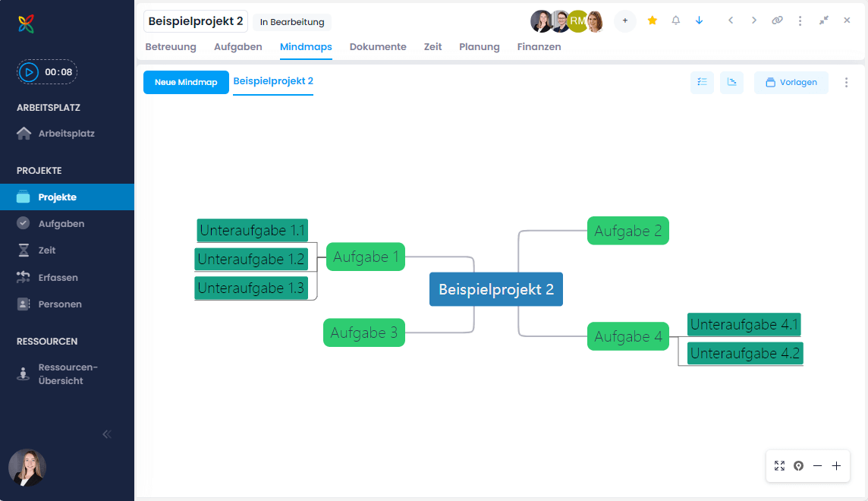
Task: Click the Vorlagen button
Action: click(791, 82)
